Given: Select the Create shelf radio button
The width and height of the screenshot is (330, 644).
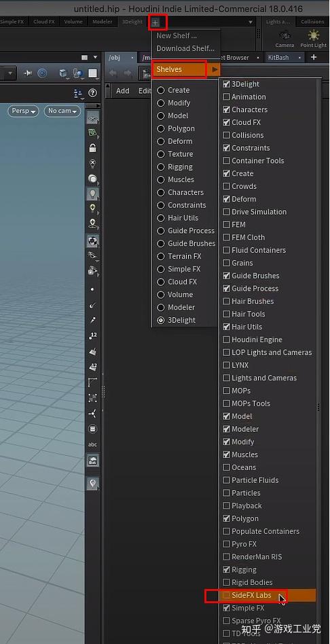Looking at the screenshot, I should [161, 90].
